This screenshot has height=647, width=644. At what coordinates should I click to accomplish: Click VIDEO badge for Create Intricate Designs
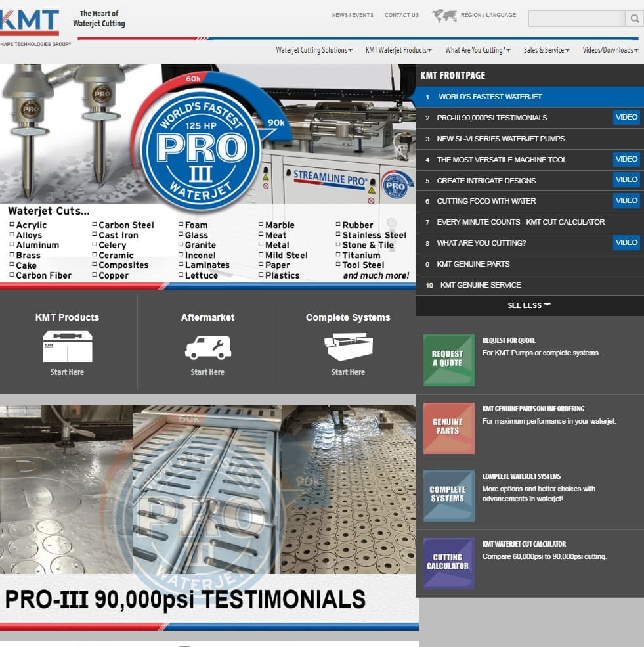(626, 179)
